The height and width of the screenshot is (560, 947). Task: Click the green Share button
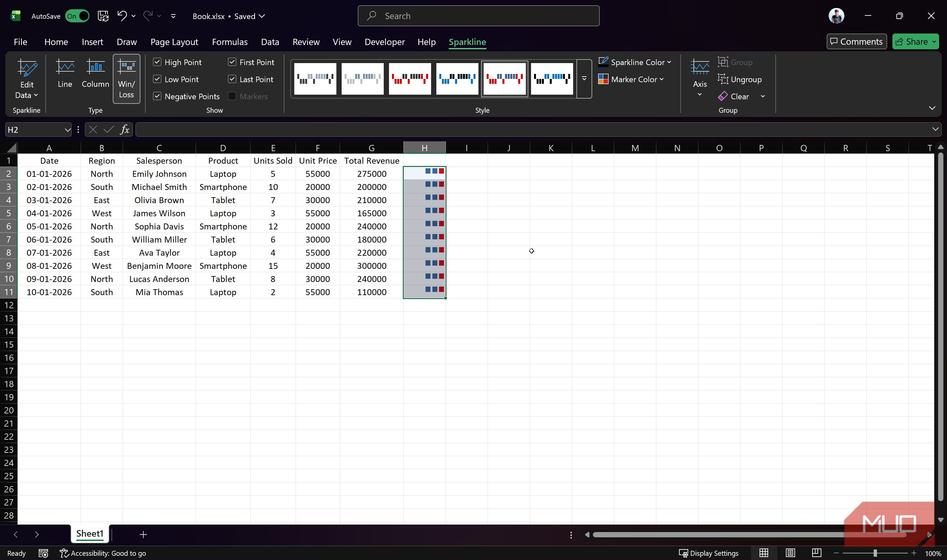click(915, 41)
